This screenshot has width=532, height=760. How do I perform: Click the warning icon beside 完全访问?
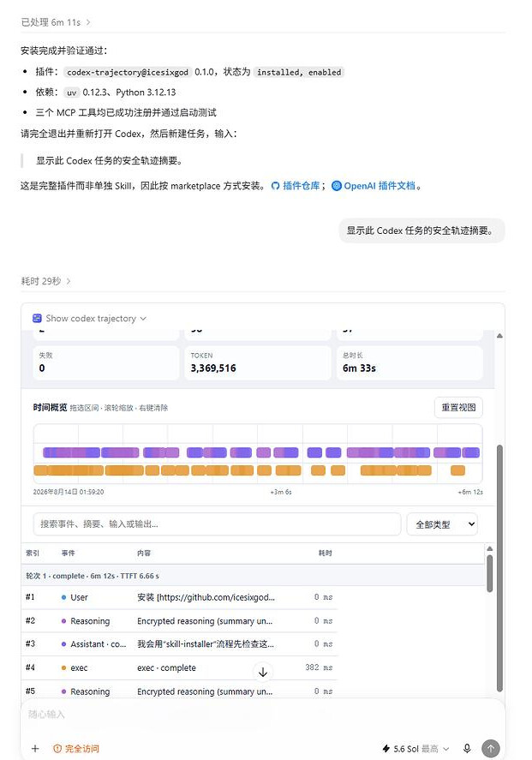click(57, 748)
